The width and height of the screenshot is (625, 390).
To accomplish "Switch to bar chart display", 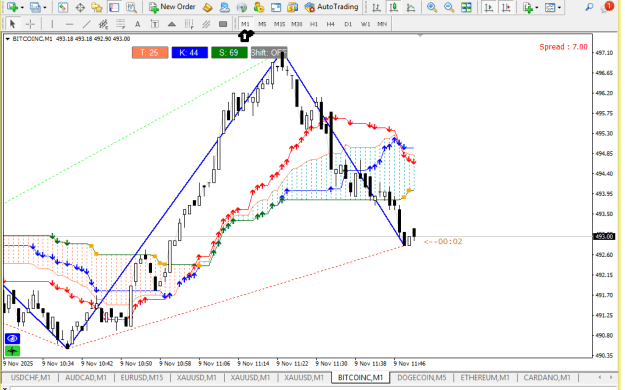I will click(376, 7).
